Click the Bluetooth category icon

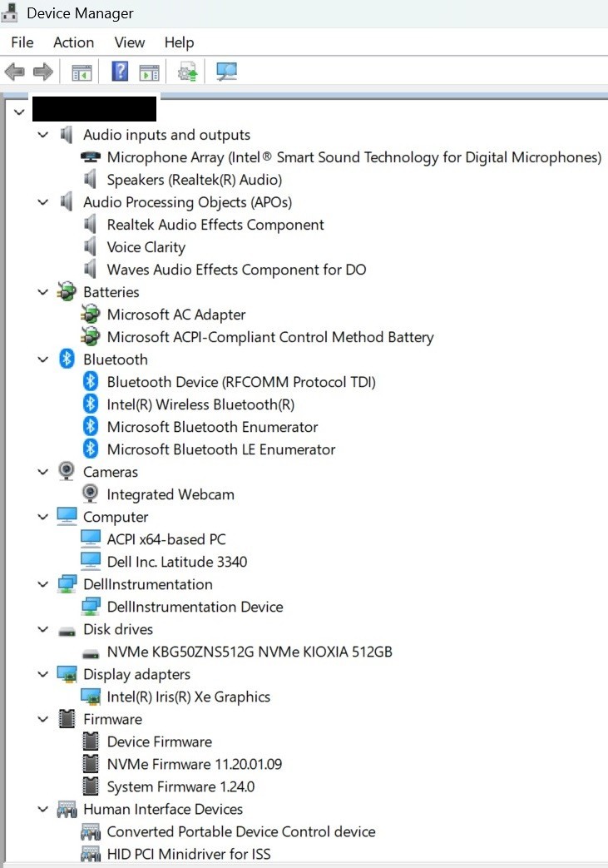click(x=67, y=360)
